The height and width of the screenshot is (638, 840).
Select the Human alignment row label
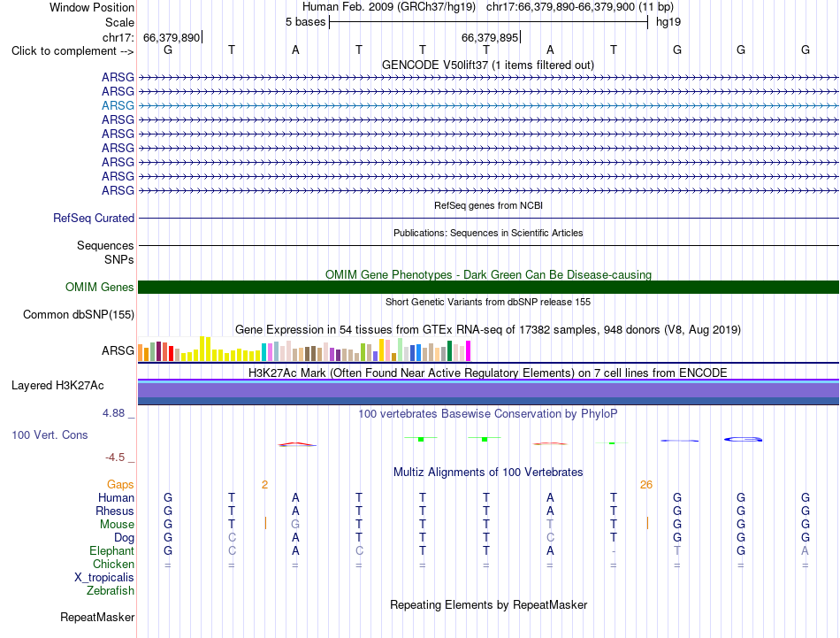click(116, 497)
